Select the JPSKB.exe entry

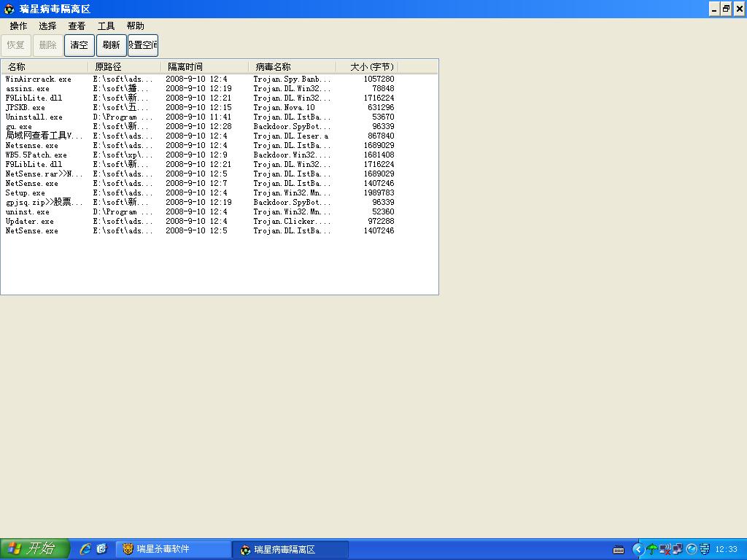click(x=26, y=108)
